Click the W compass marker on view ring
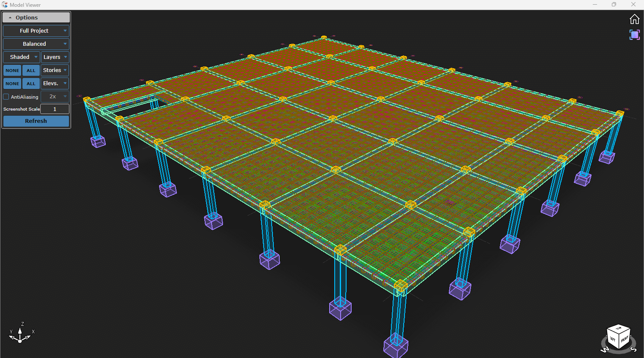 (605, 349)
